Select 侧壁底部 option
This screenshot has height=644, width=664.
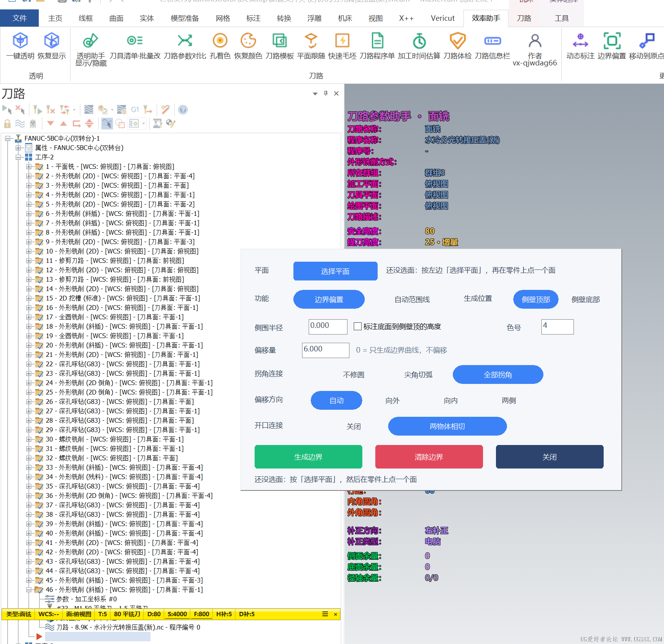(586, 299)
